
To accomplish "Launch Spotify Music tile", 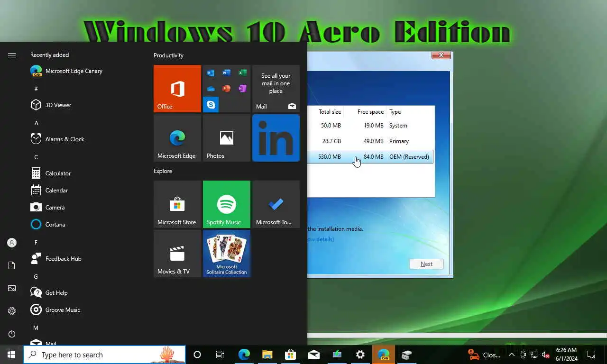I will click(x=227, y=204).
